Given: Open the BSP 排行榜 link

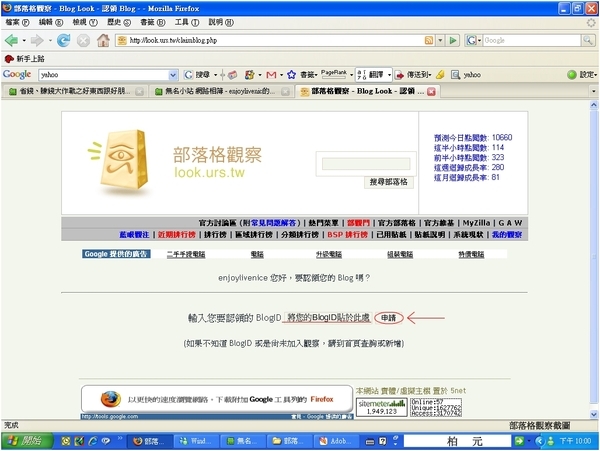Looking at the screenshot, I should coord(347,234).
